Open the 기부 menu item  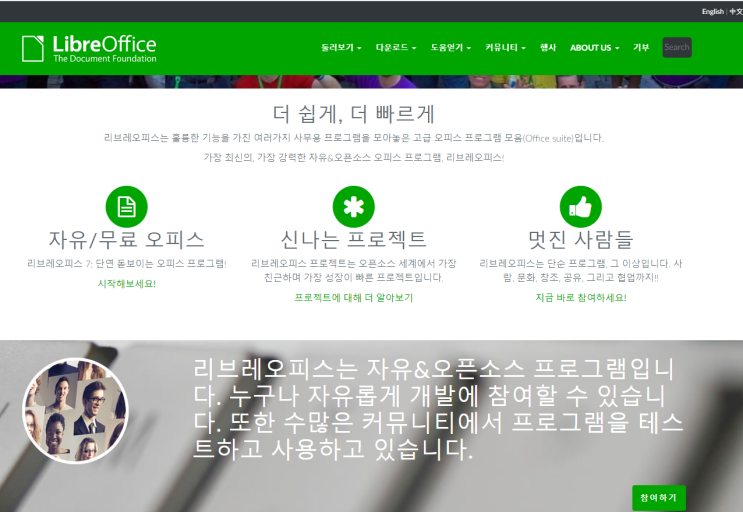pyautogui.click(x=641, y=47)
